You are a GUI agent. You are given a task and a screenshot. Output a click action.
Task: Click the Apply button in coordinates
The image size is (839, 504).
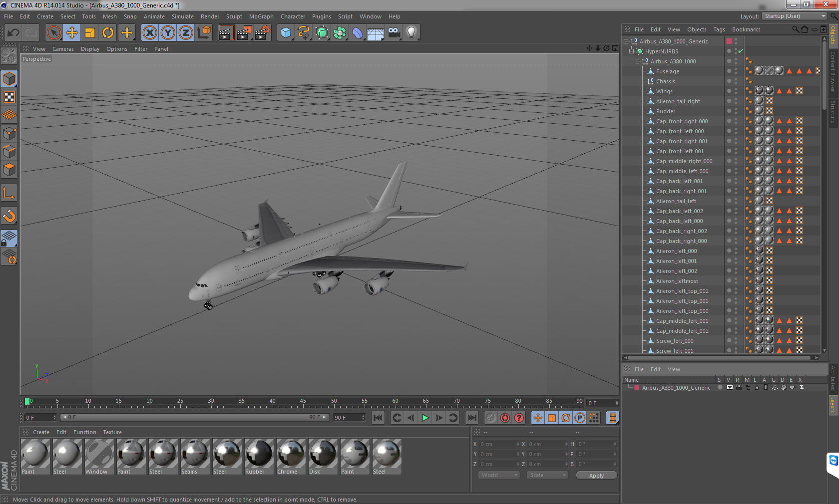point(596,476)
